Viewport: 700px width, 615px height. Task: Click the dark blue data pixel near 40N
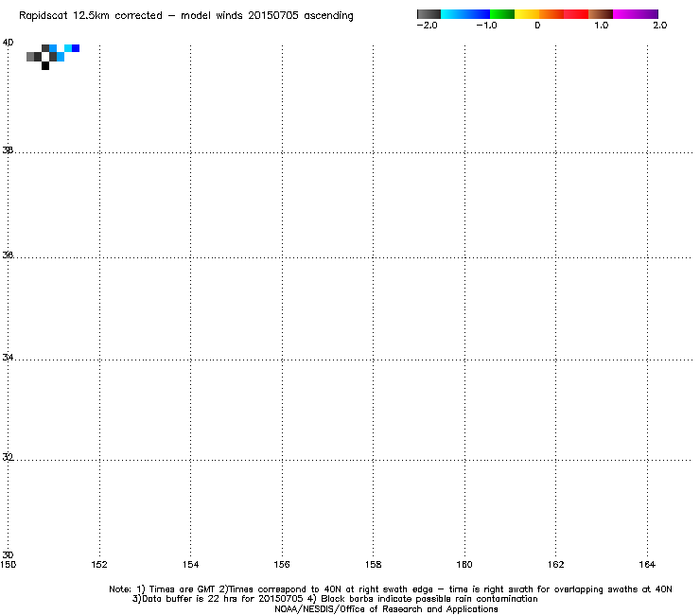tap(76, 48)
